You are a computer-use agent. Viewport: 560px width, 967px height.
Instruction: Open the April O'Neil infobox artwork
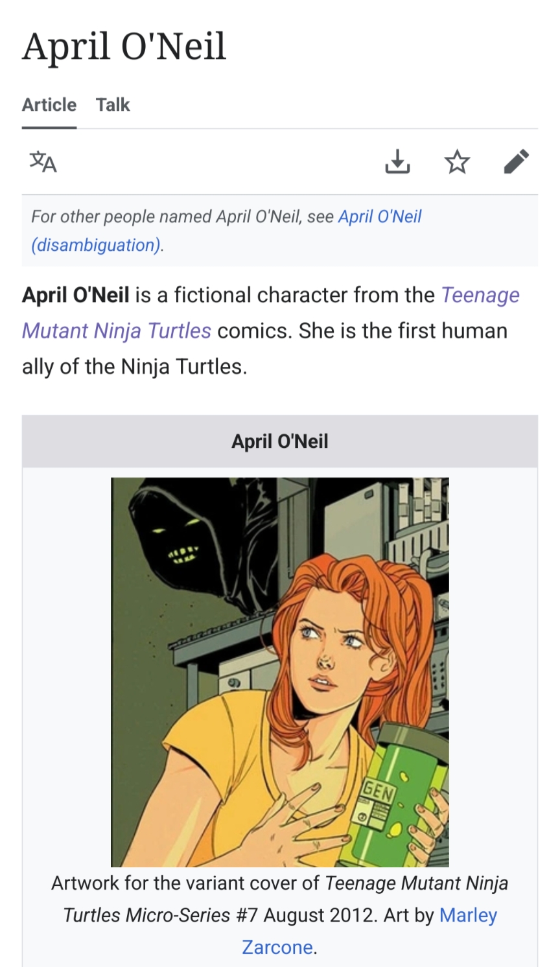click(x=279, y=671)
